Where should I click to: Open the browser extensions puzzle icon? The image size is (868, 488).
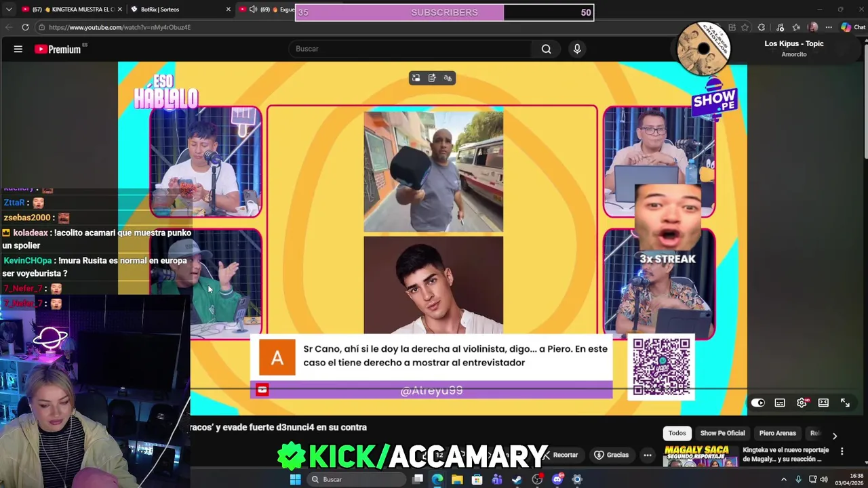click(762, 27)
